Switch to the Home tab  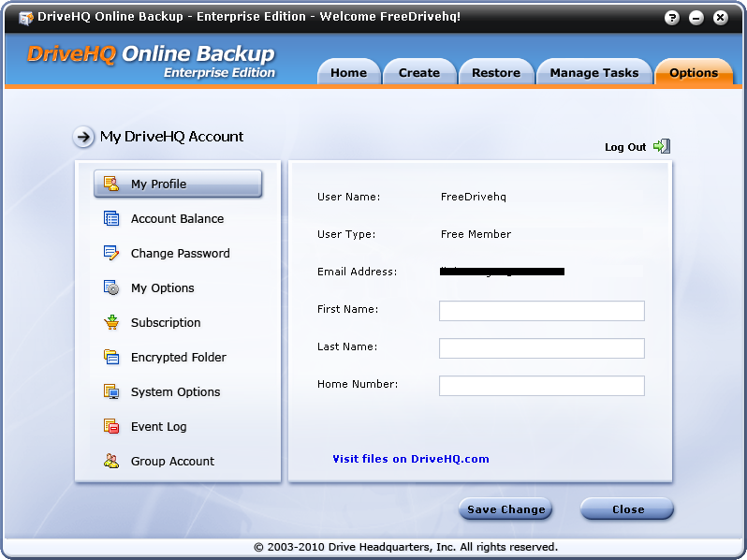[348, 73]
